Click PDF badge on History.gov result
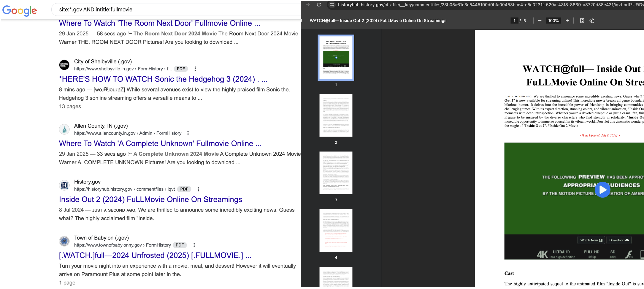644x289 pixels. tap(184, 189)
